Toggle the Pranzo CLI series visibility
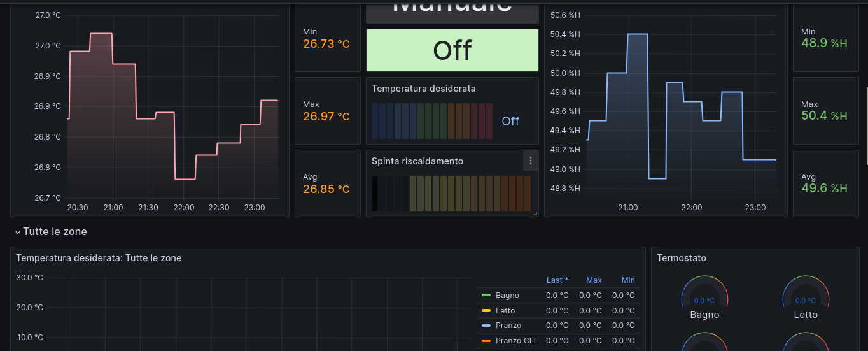The height and width of the screenshot is (351, 868). tap(515, 341)
